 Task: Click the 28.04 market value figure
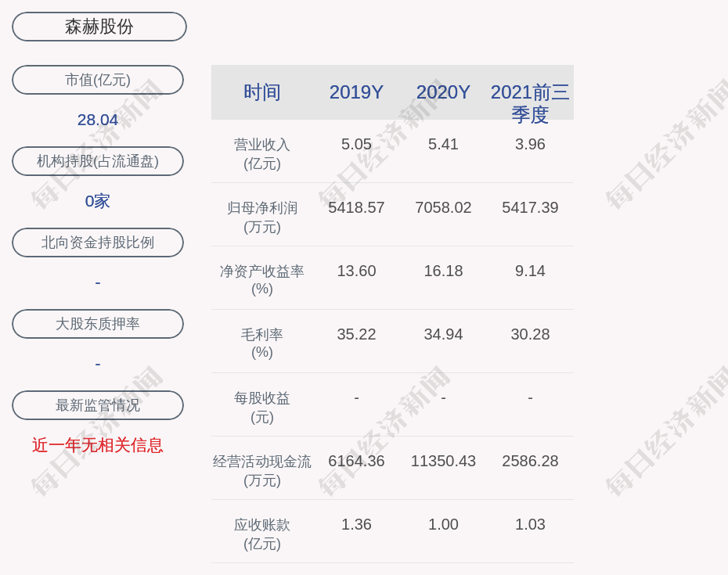coord(98,120)
